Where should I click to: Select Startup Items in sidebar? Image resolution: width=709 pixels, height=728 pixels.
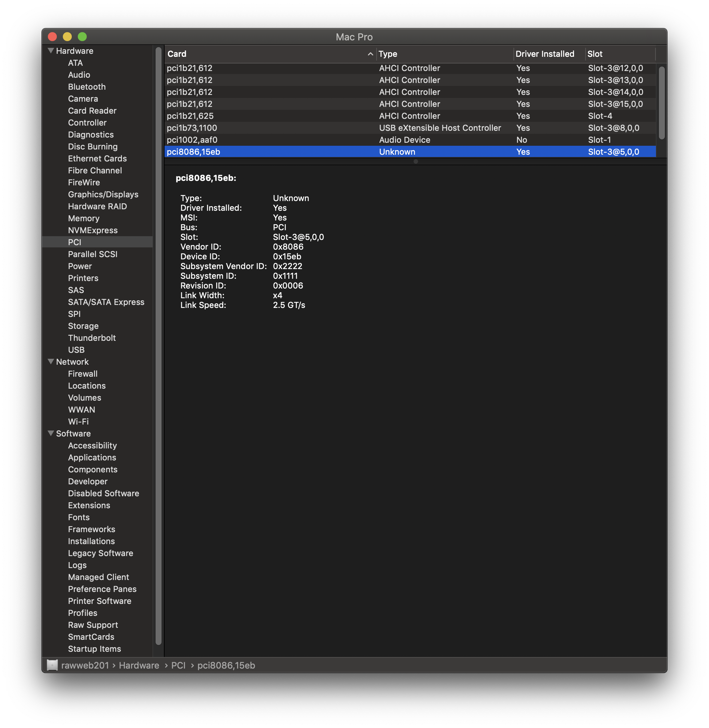click(95, 649)
